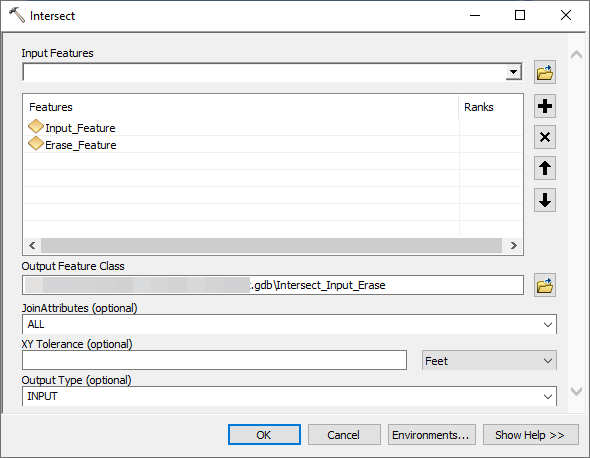This screenshot has height=458, width=590.
Task: Cancel the Intersect dialog
Action: 344,435
